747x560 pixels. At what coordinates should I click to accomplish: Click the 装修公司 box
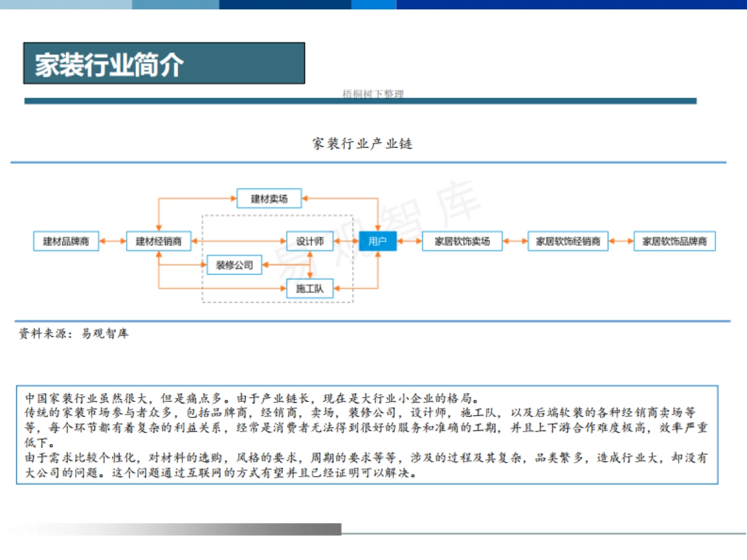[x=235, y=264]
